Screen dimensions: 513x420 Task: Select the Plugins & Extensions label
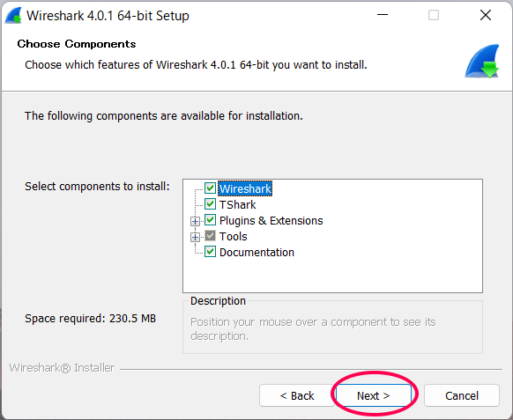click(271, 221)
